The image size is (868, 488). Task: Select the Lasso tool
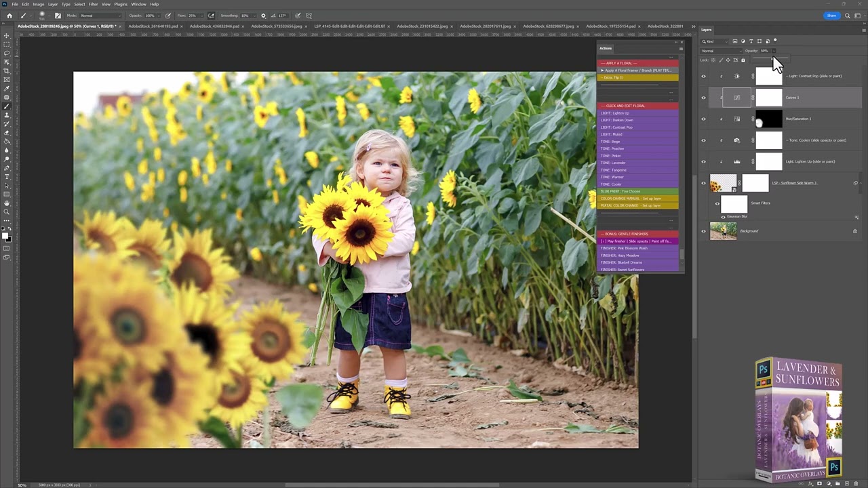[7, 53]
